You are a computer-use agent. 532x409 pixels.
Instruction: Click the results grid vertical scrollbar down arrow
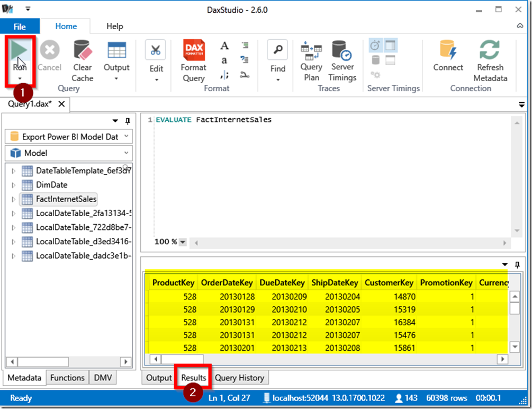pos(515,347)
